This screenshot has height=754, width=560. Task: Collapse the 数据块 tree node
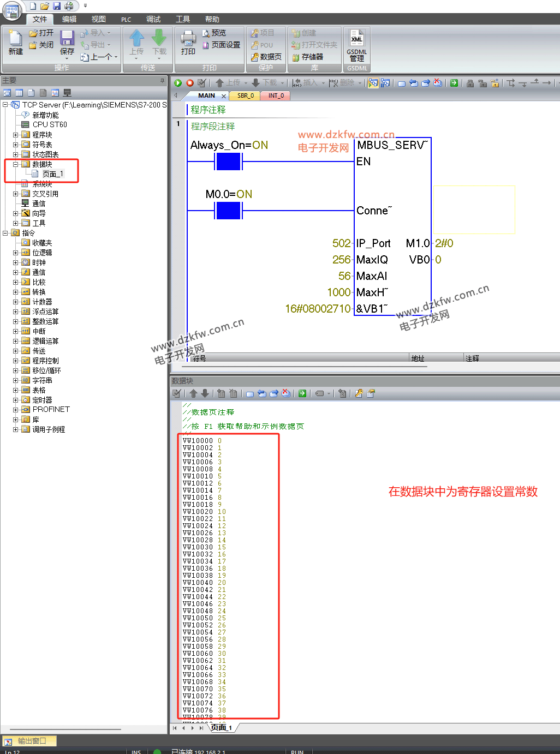[16, 164]
